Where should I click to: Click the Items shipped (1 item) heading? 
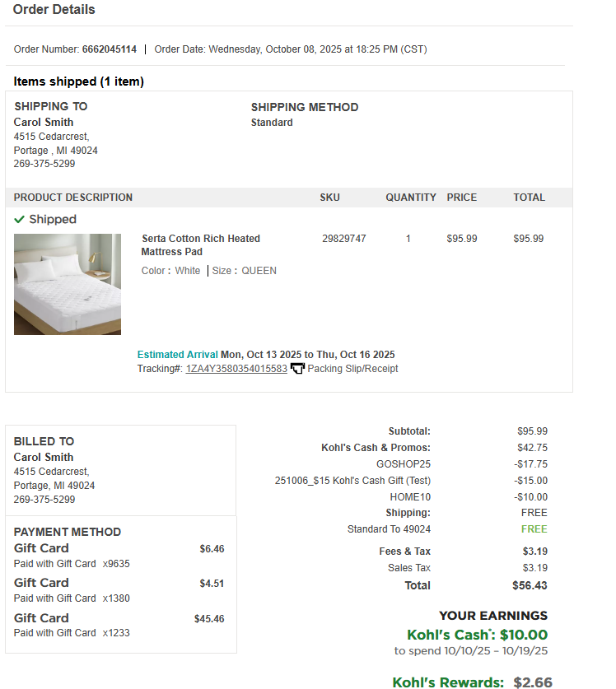[79, 81]
